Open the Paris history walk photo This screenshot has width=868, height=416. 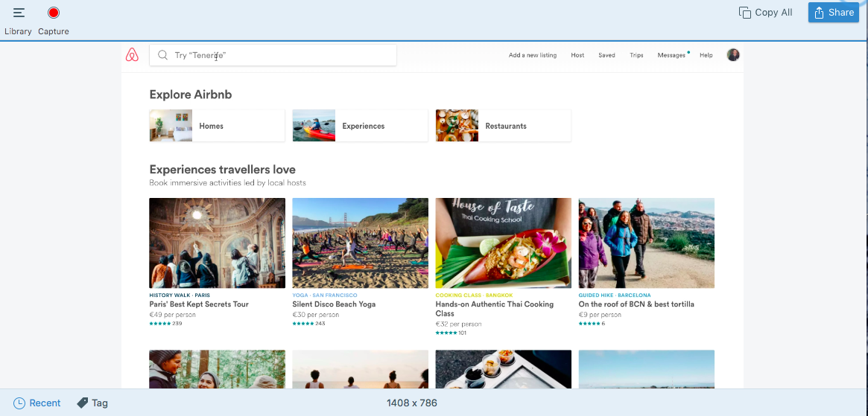[217, 243]
